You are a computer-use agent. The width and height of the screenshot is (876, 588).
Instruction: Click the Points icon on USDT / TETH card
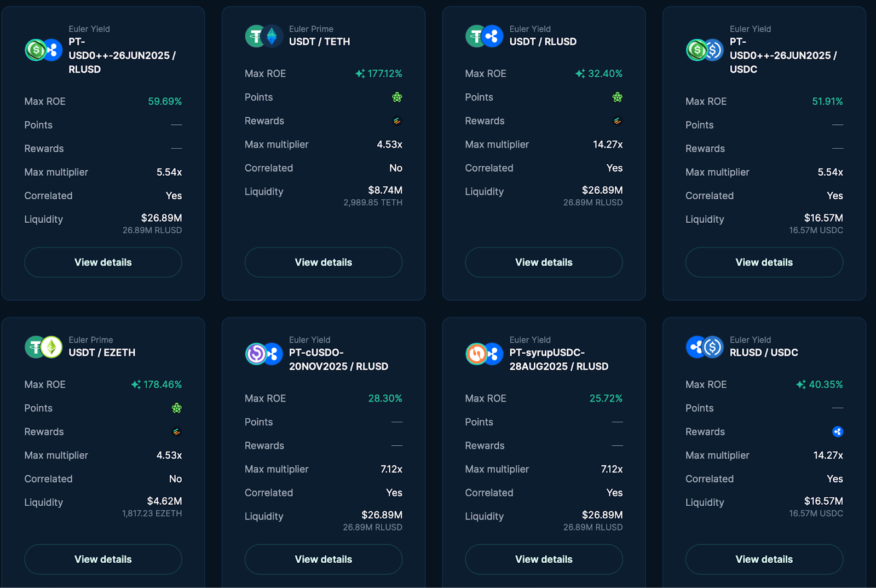pyautogui.click(x=397, y=97)
